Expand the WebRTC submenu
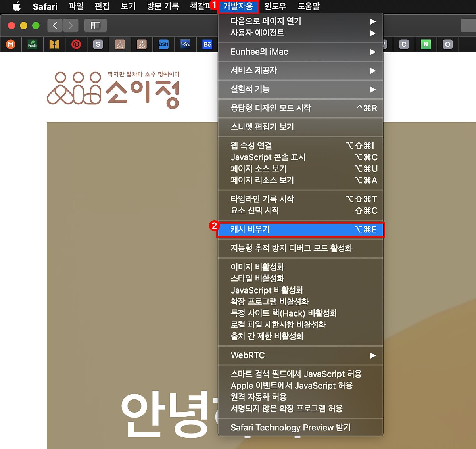This screenshot has width=476, height=449. pyautogui.click(x=301, y=355)
